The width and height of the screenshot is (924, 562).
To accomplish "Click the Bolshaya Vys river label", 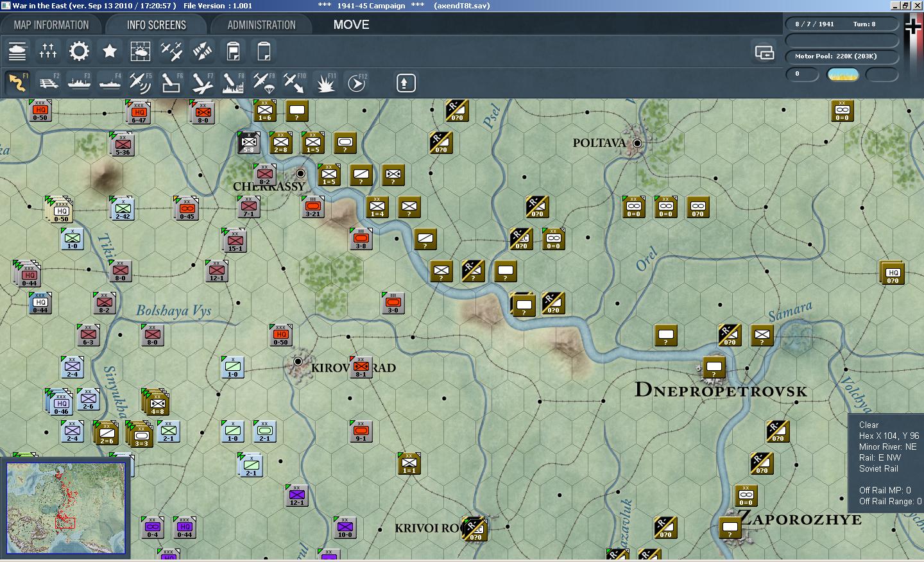I will (x=173, y=311).
